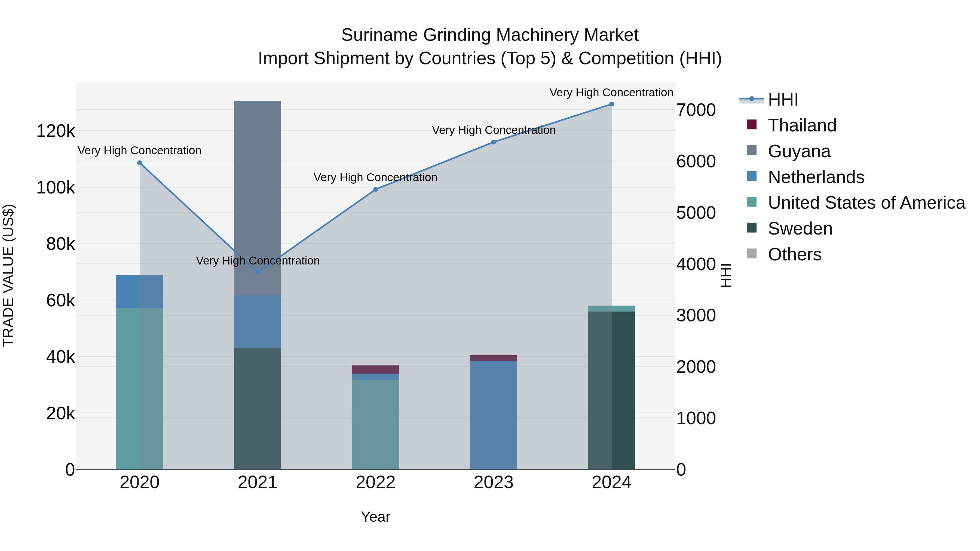Click the Netherlands bar segment in 2020

(x=140, y=292)
